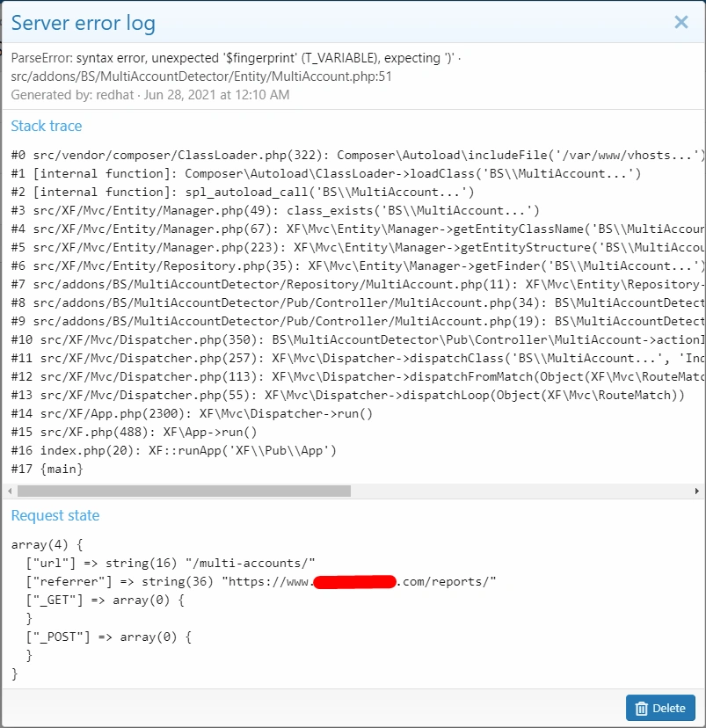Click the stack trace scroll-left arrow

pyautogui.click(x=10, y=491)
